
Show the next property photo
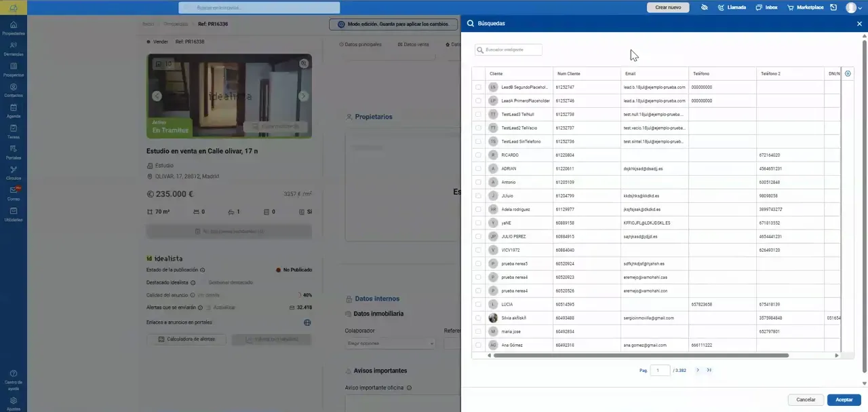pyautogui.click(x=303, y=96)
